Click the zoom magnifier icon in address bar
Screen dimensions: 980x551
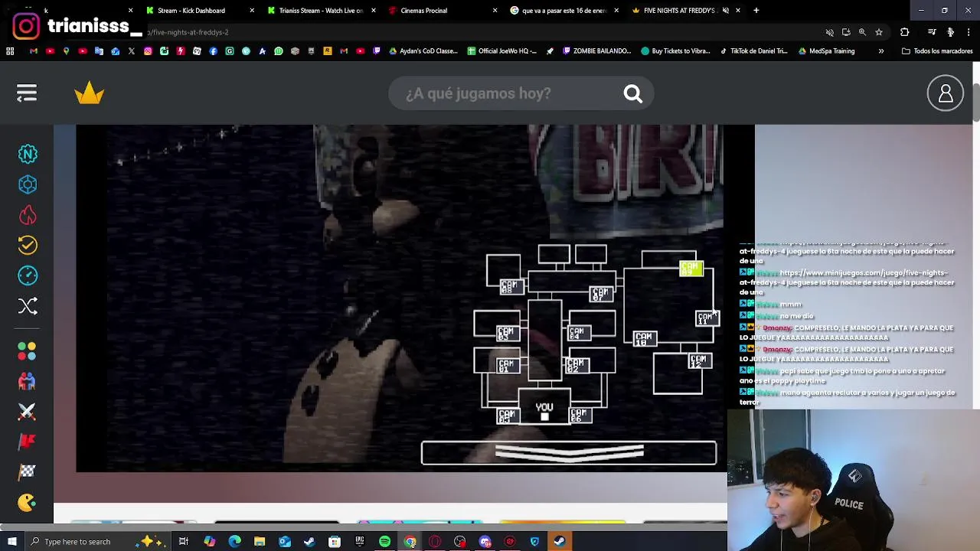pos(862,32)
